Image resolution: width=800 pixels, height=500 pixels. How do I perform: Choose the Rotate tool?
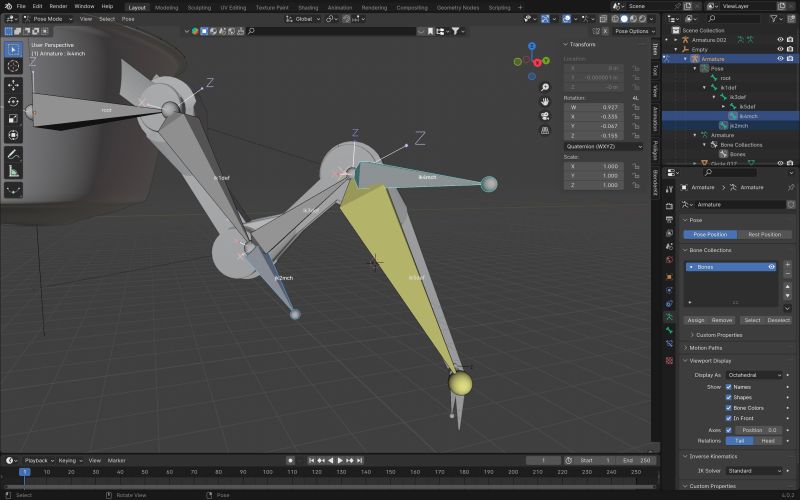[13, 102]
